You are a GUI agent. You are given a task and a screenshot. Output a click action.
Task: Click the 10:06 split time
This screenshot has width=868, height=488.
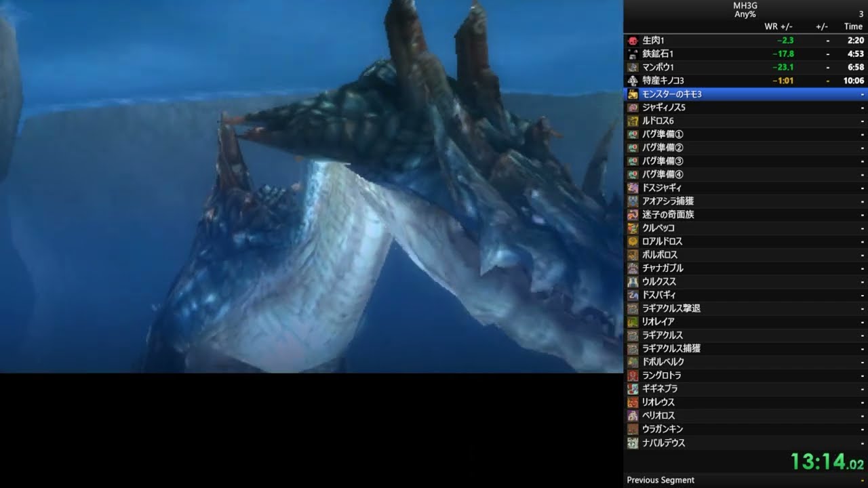coord(854,81)
